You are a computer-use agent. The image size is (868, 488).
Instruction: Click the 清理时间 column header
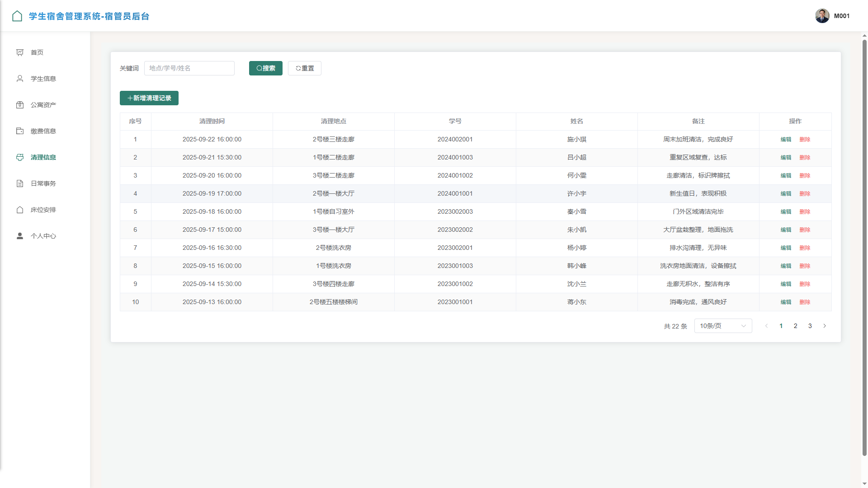[x=212, y=122]
